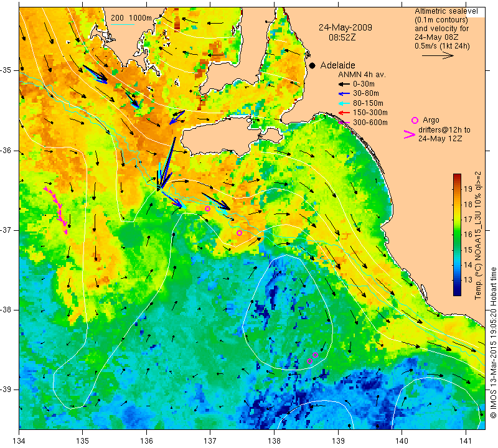The image size is (498, 448).
Task: Click the cyan 80-150m legend arrow
Action: 344,103
